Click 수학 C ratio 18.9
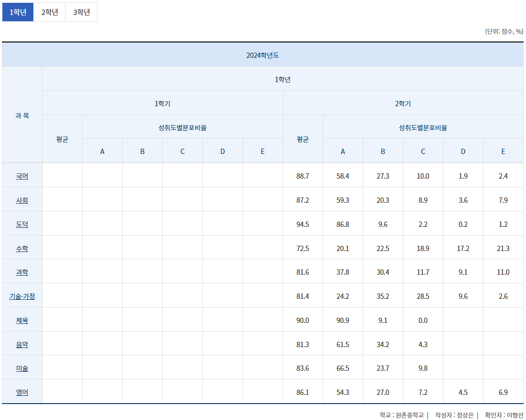The width and height of the screenshot is (526, 420). (423, 249)
